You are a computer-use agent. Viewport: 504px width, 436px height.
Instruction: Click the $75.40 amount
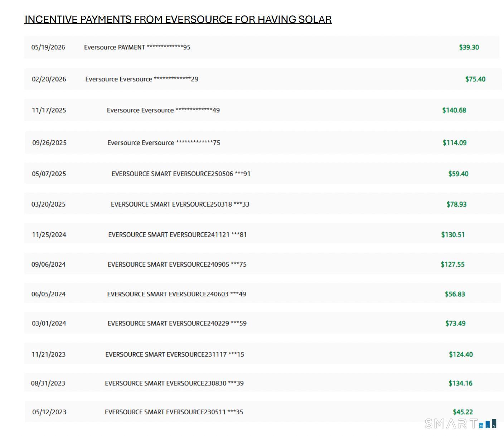[x=475, y=79]
